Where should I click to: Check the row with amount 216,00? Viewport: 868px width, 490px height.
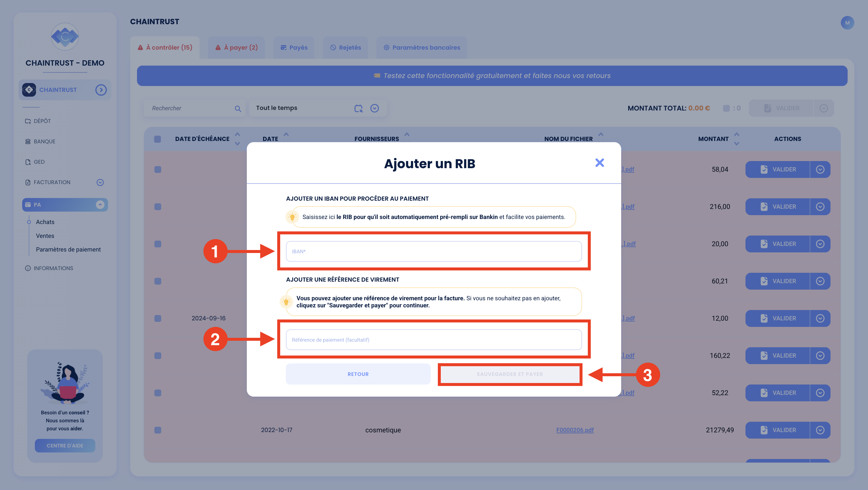point(157,207)
